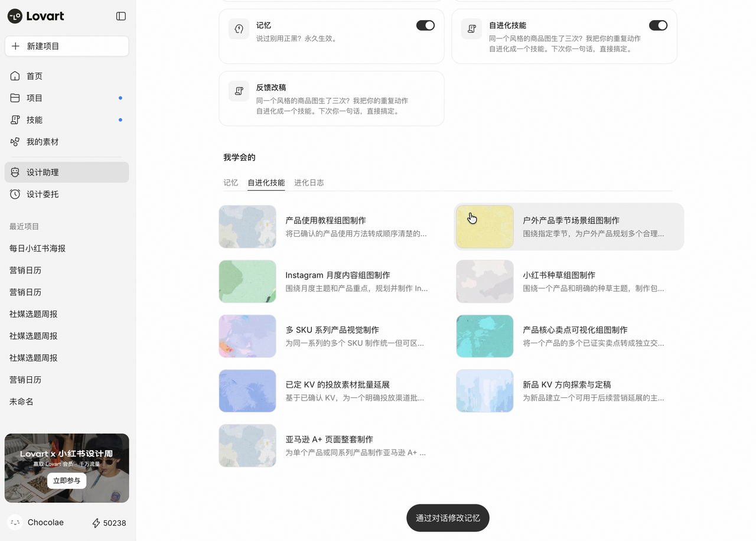The height and width of the screenshot is (541, 756).
Task: Select 设计助理 in the sidebar
Action: (67, 172)
